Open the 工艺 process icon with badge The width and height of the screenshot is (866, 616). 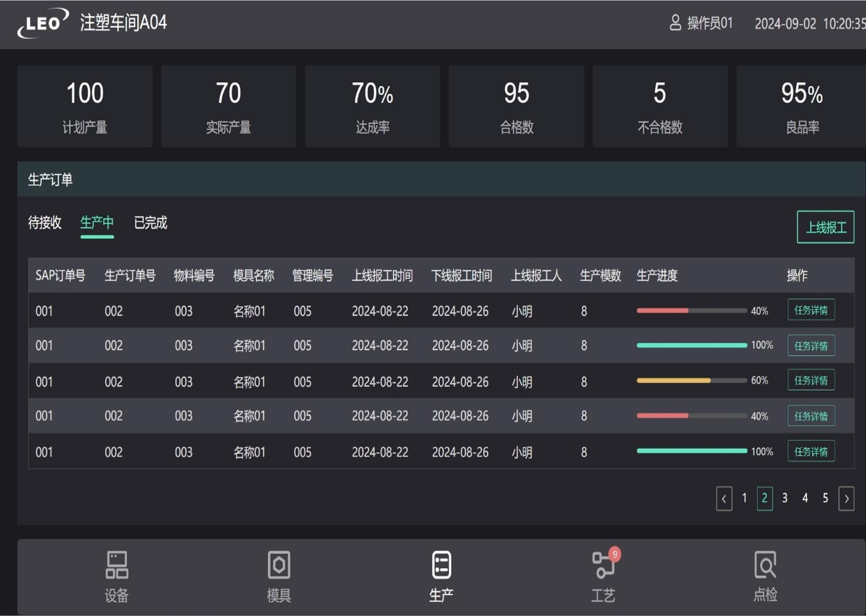603,565
